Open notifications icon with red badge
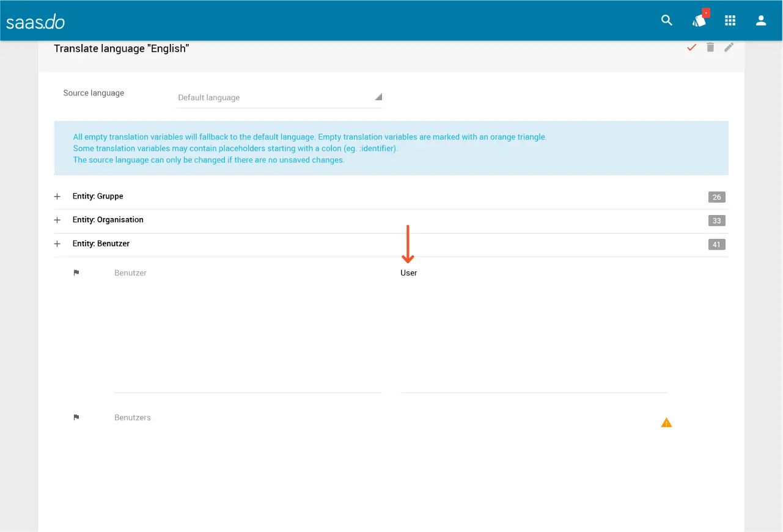Viewport: 783px width, 532px height. (699, 21)
